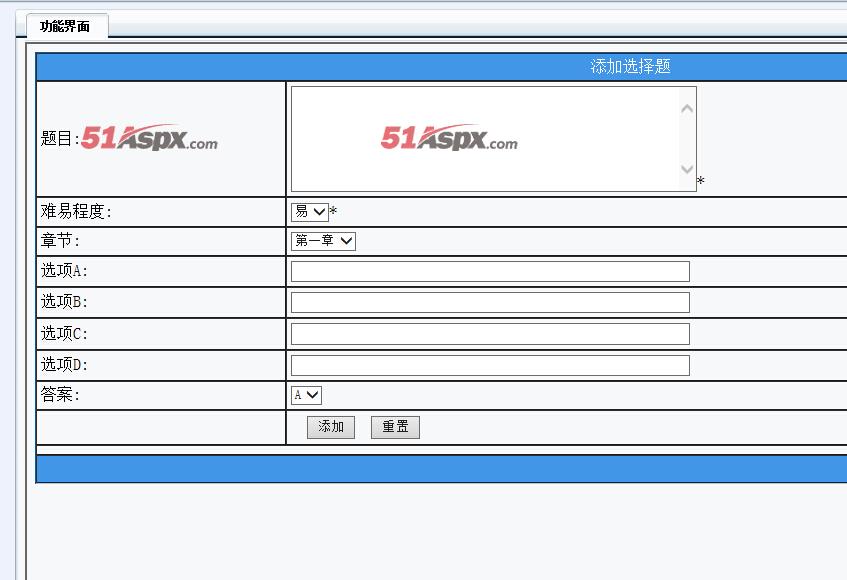
Task: Open the 答案 answer dropdown
Action: 306,395
